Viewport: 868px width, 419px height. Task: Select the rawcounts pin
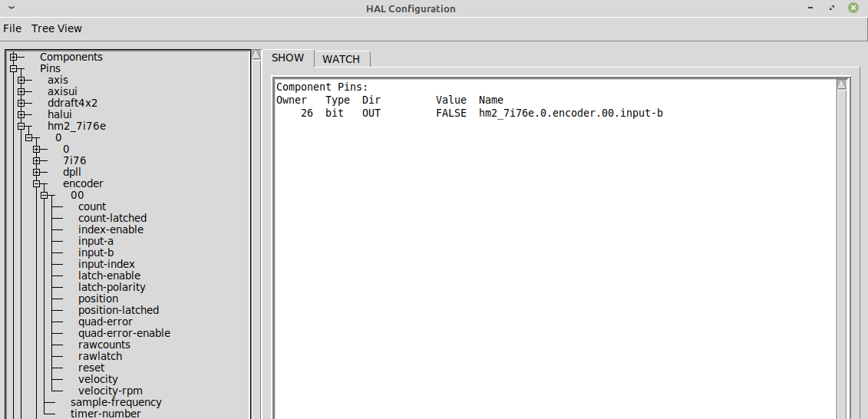tap(104, 345)
